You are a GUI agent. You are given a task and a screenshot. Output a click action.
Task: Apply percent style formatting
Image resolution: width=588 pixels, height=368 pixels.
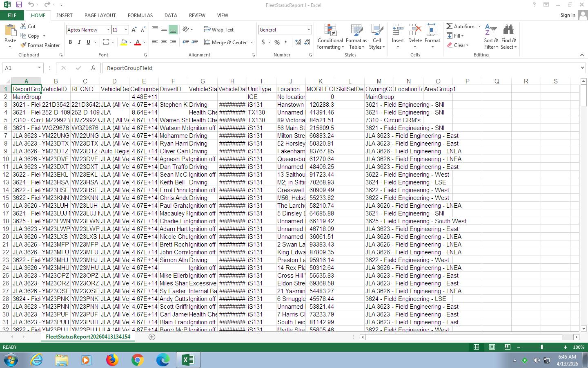277,42
